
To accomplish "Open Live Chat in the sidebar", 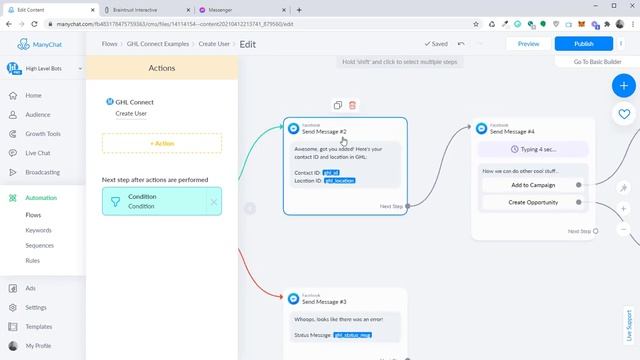I will [38, 153].
